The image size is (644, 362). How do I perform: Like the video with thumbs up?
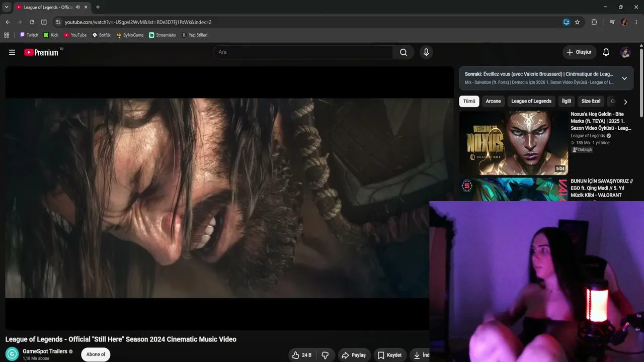click(x=302, y=355)
